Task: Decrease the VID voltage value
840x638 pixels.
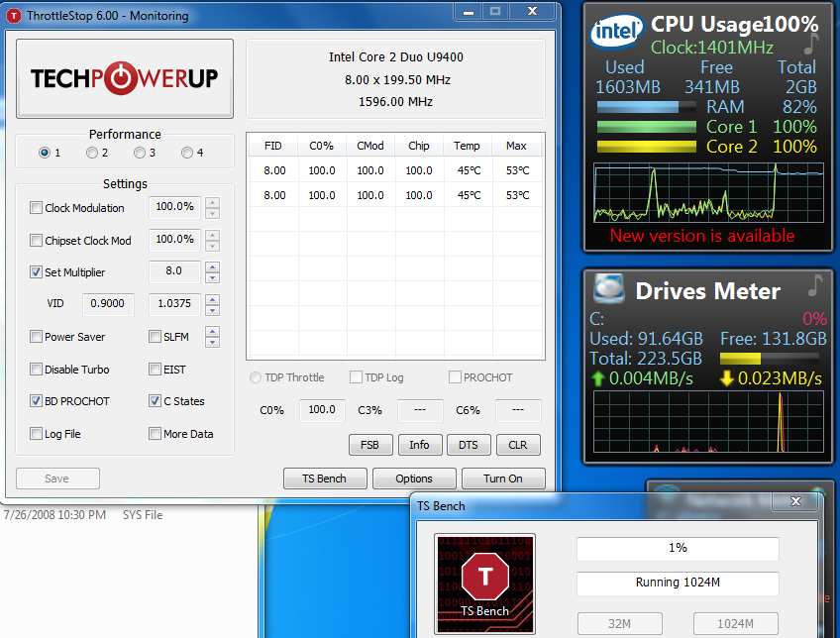Action: [213, 310]
